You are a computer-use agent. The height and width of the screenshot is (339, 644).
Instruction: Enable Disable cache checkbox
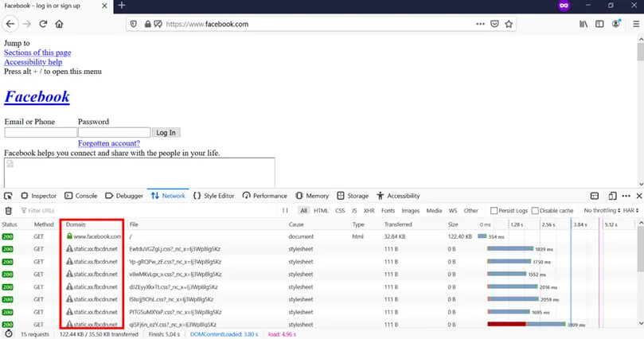click(x=535, y=211)
